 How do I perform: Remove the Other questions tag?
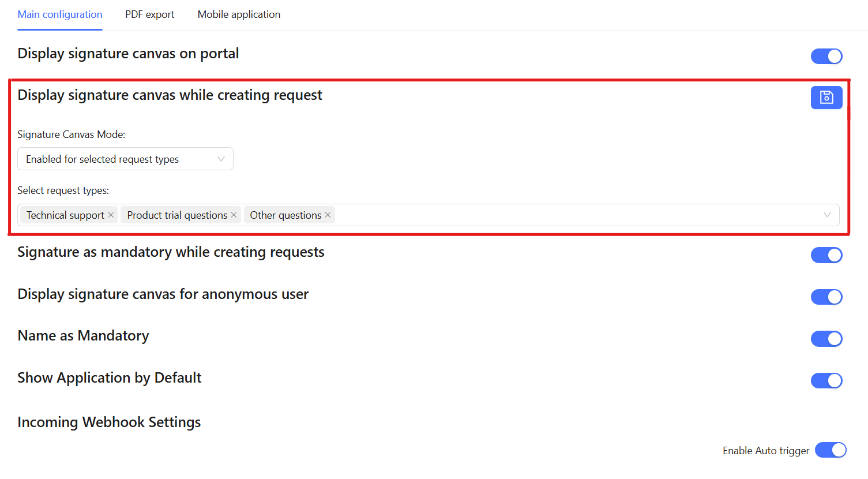click(328, 215)
